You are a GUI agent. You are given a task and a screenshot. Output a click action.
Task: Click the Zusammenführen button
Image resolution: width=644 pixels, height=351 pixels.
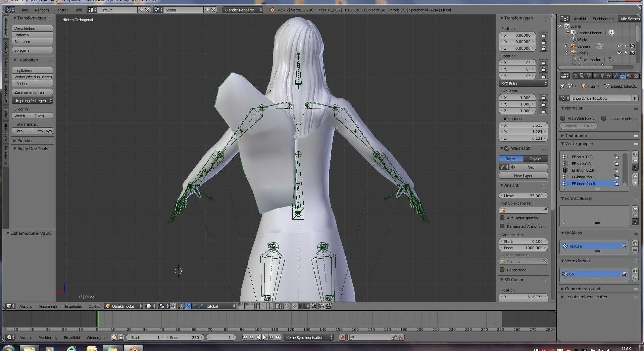tap(32, 92)
